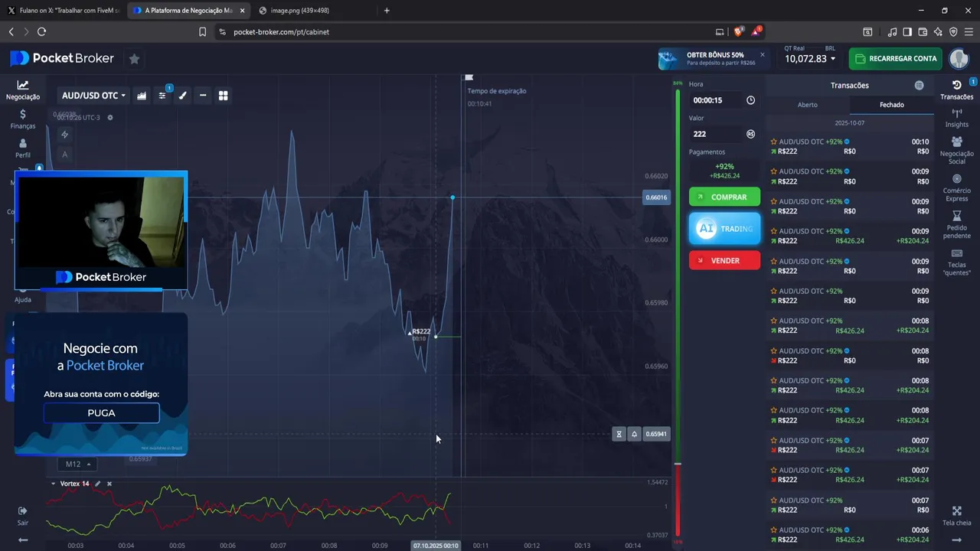This screenshot has height=551, width=980.
Task: Click the A auto-scale button on chart
Action: point(65,155)
